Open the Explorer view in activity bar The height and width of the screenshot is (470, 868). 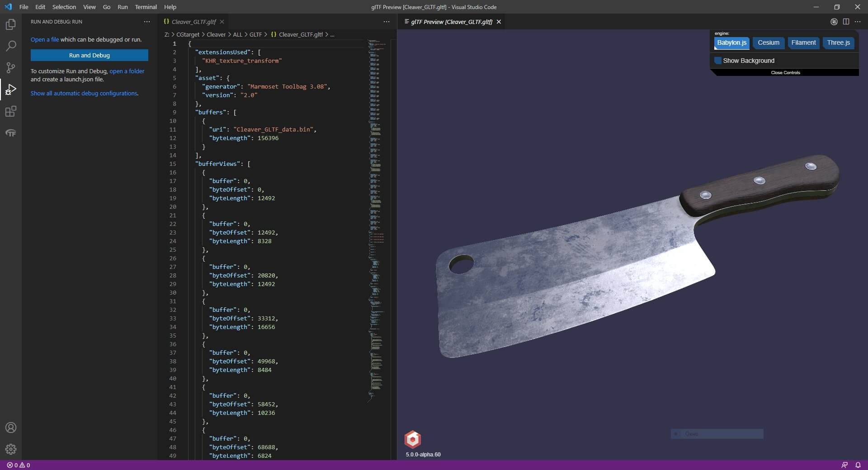pos(11,24)
